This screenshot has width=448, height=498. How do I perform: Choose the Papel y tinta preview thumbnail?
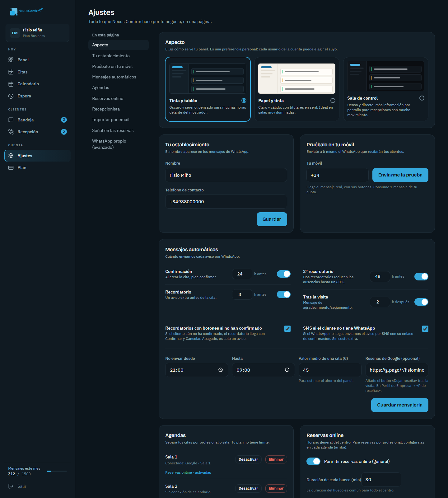(297, 78)
